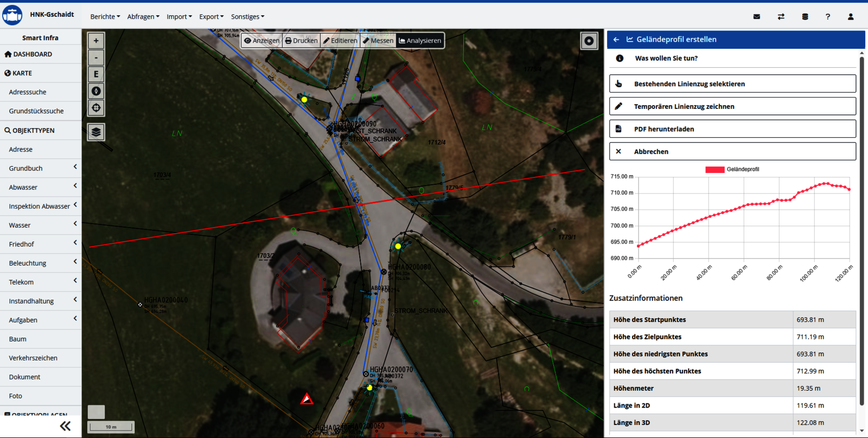The width and height of the screenshot is (868, 438).
Task: Switch map mode to Editieren
Action: click(x=340, y=41)
